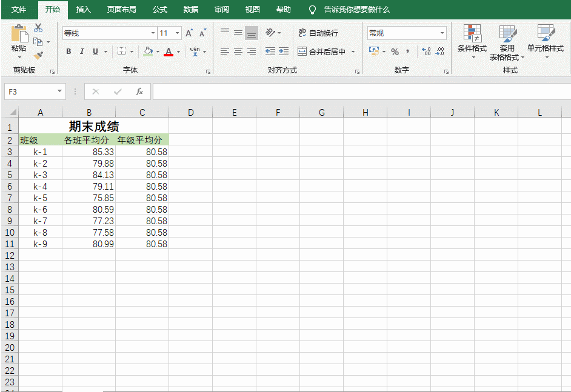Apply red font color
Viewport: 571px width, 392px height.
169,52
